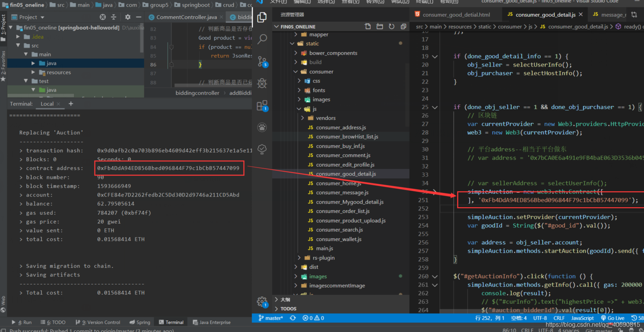
Task: Select the imagescommentImage folder
Action: [337, 286]
